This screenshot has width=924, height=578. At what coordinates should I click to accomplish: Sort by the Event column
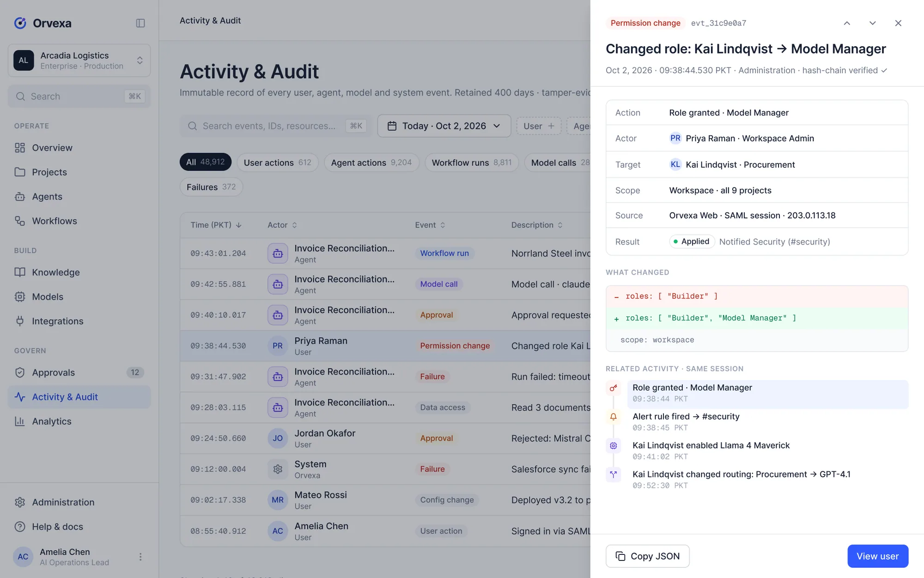[430, 225]
